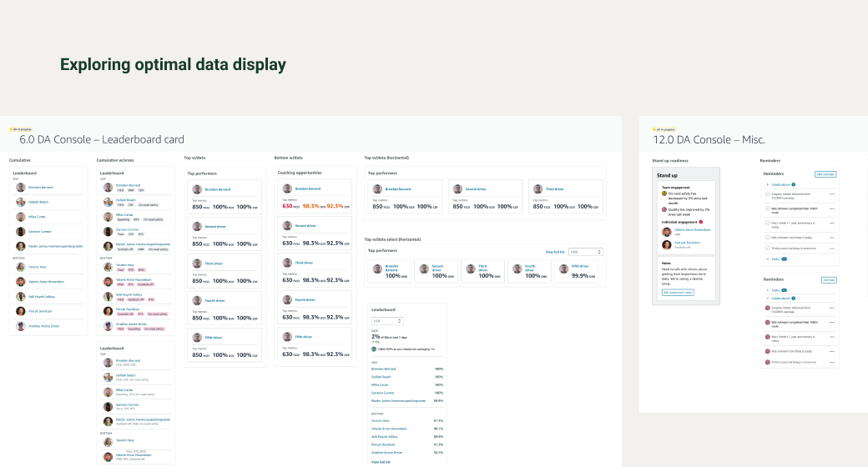Viewport: 868px width, 467px height.
Task: Open more options for Gregory Valdez reminder
Action: click(x=832, y=195)
